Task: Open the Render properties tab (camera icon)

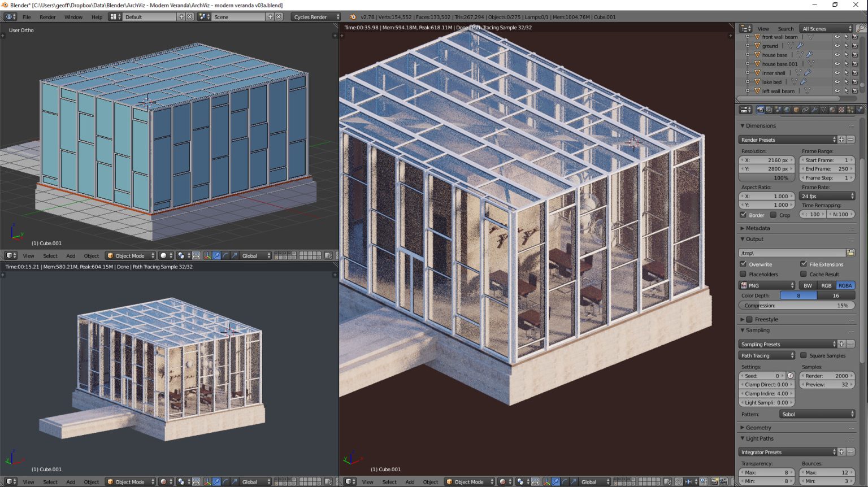Action: coord(760,110)
